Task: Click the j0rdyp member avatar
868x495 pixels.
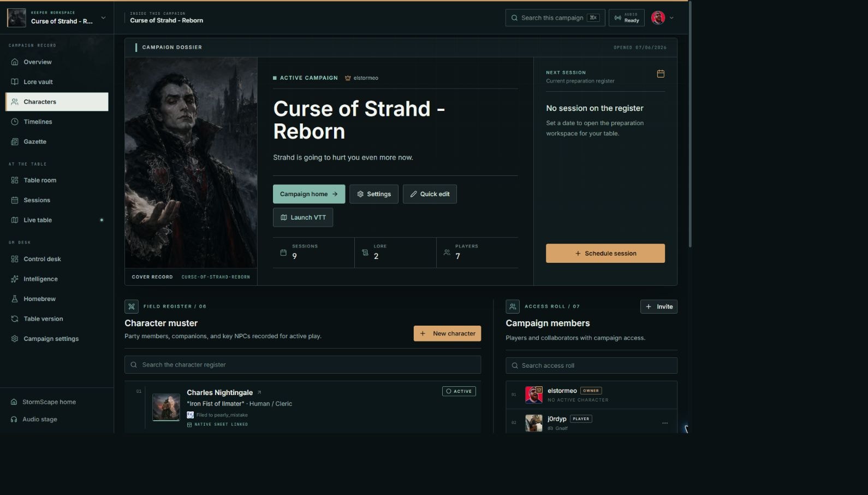Action: [x=534, y=423]
